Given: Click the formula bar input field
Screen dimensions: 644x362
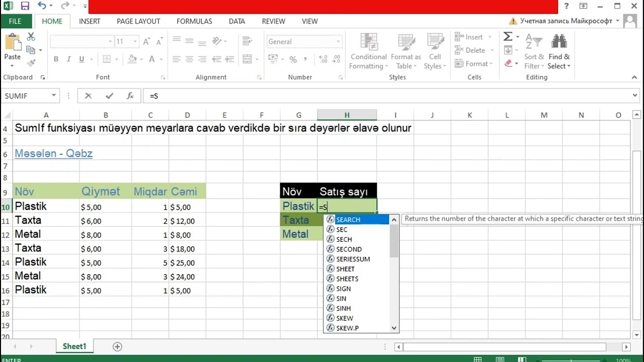Looking at the screenshot, I should point(387,96).
